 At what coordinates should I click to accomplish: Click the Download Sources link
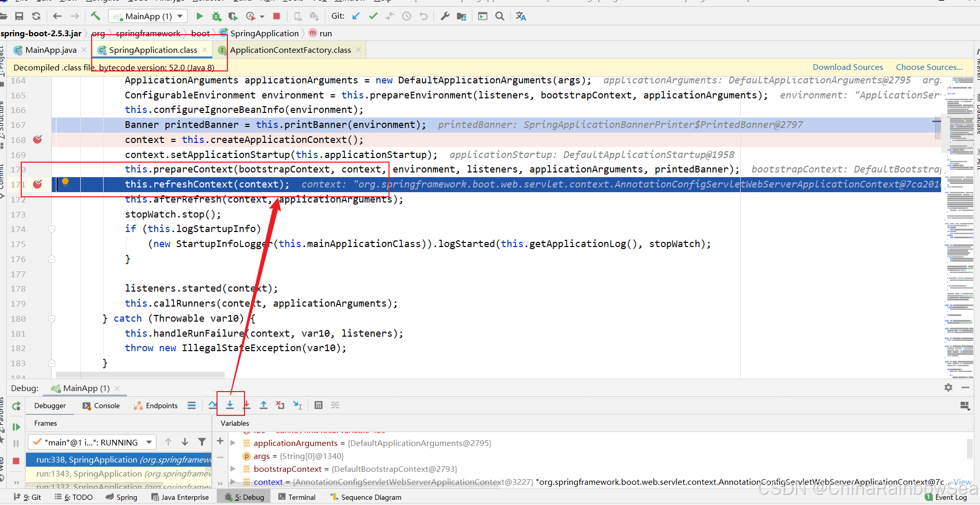click(847, 67)
